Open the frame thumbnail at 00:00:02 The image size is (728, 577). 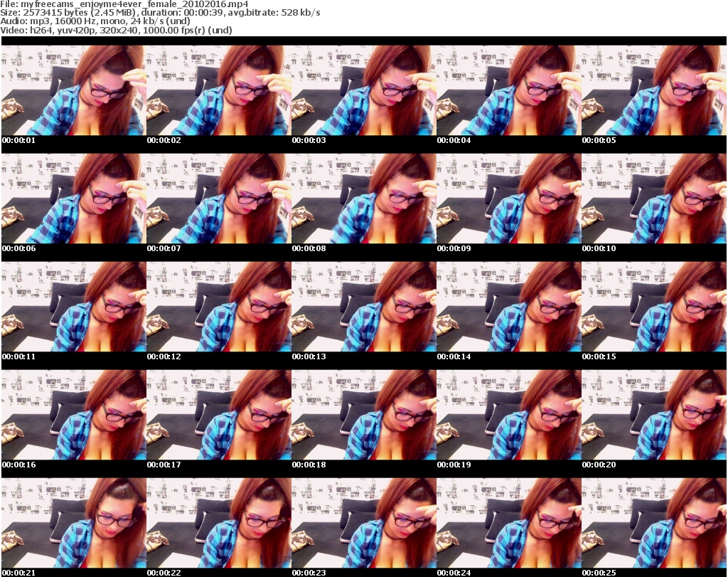click(219, 90)
